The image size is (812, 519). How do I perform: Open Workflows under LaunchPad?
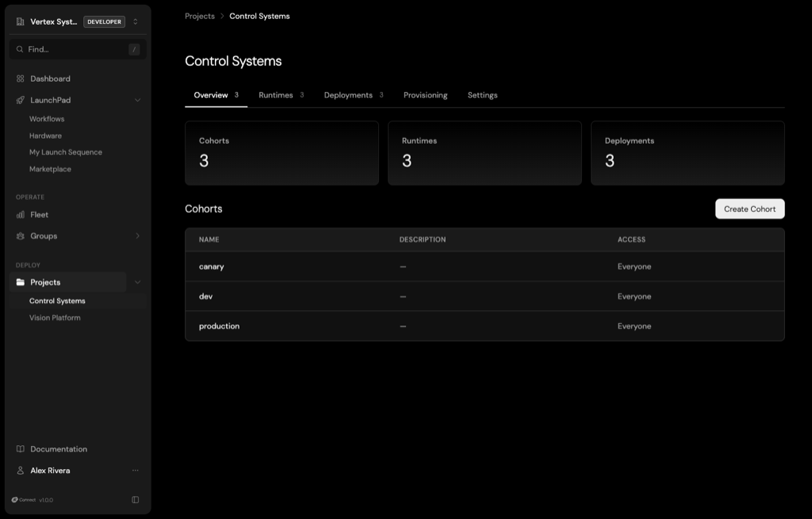tap(47, 119)
